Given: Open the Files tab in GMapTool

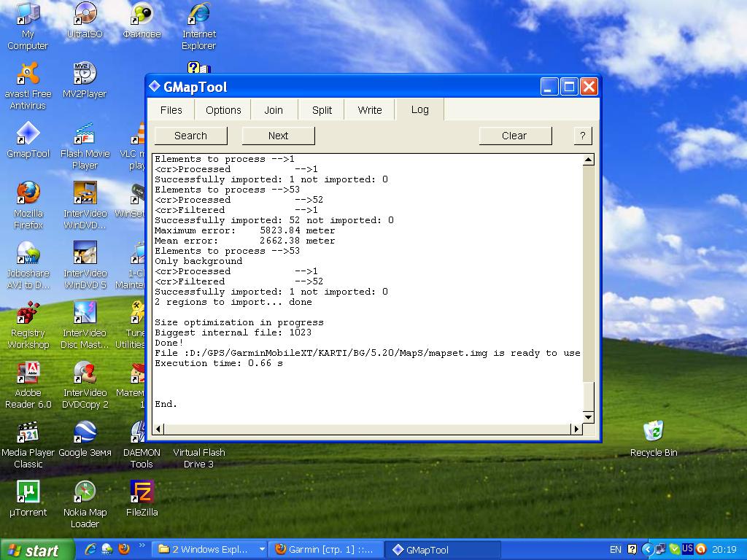Looking at the screenshot, I should pos(171,110).
